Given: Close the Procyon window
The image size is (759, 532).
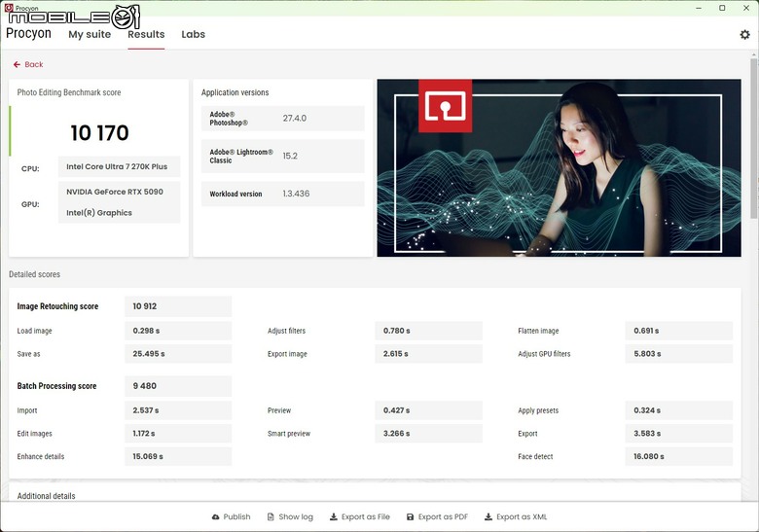Looking at the screenshot, I should [x=746, y=8].
